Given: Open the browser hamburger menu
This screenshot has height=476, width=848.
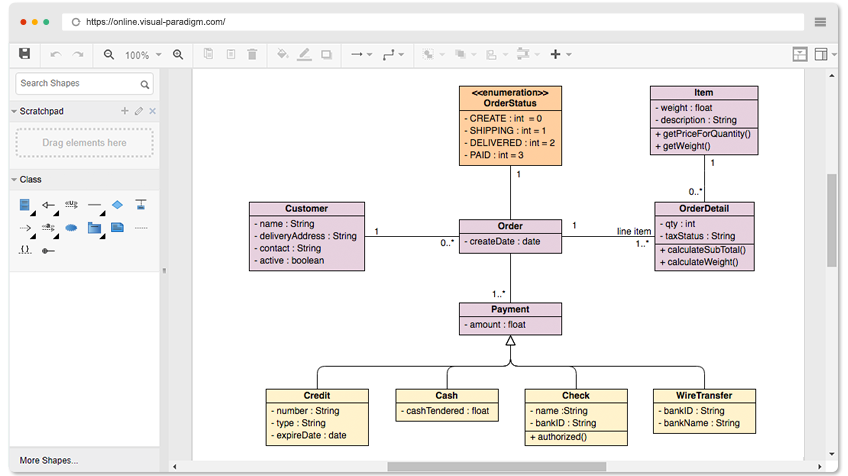Looking at the screenshot, I should point(820,21).
